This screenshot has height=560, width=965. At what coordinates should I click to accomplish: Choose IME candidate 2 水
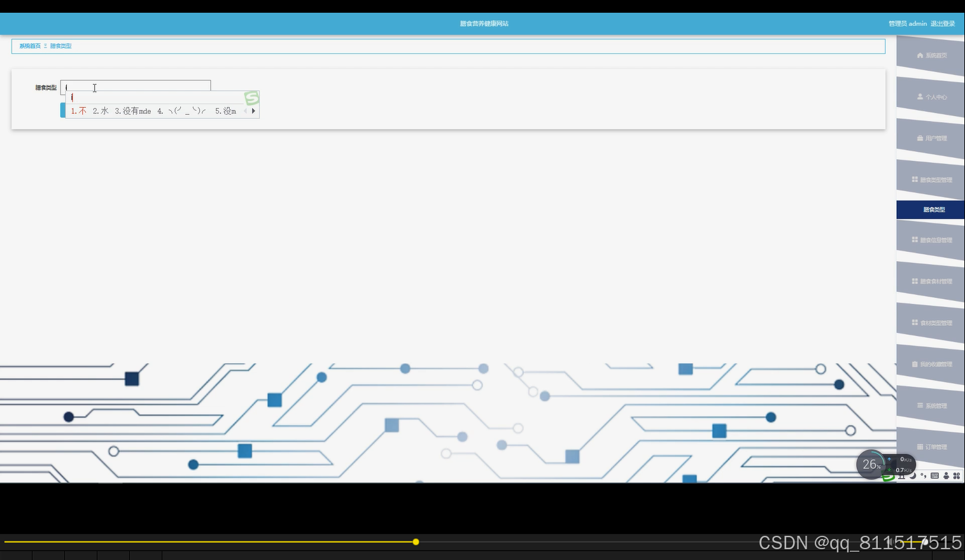click(x=101, y=111)
